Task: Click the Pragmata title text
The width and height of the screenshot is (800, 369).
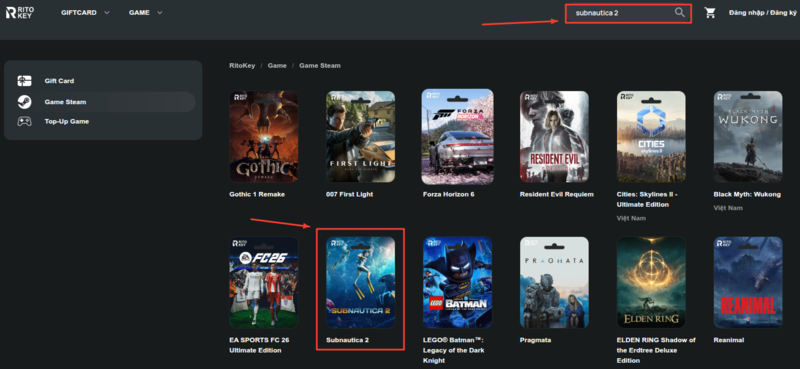Action: point(535,340)
